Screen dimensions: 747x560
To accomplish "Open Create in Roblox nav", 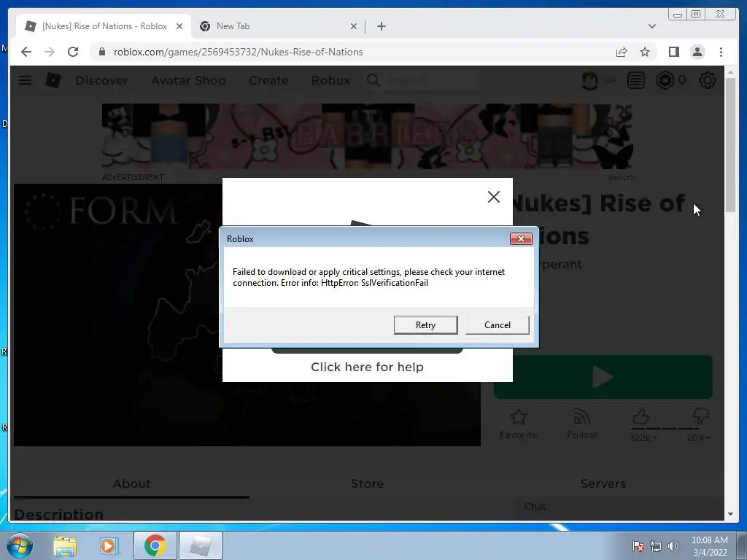I will point(268,80).
